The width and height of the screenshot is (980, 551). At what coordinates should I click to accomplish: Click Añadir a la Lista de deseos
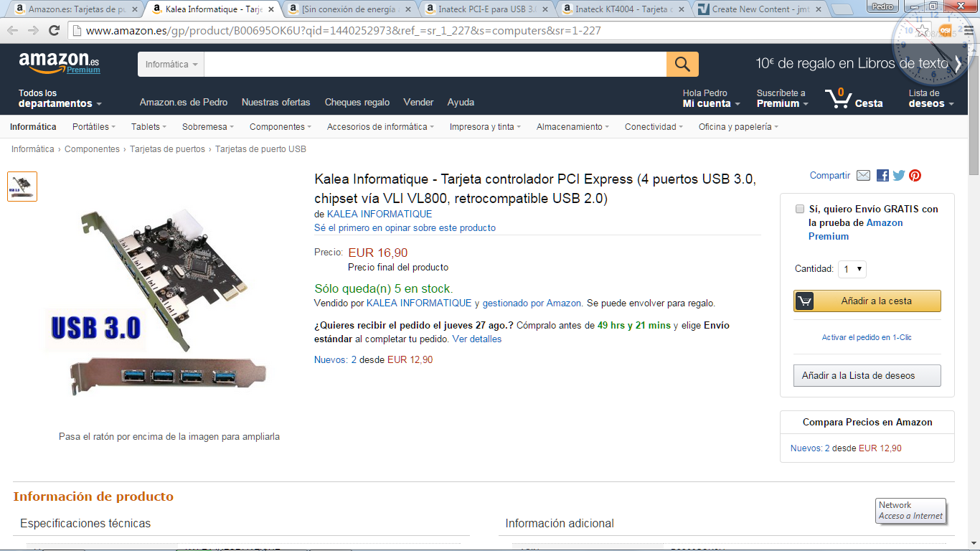[867, 375]
